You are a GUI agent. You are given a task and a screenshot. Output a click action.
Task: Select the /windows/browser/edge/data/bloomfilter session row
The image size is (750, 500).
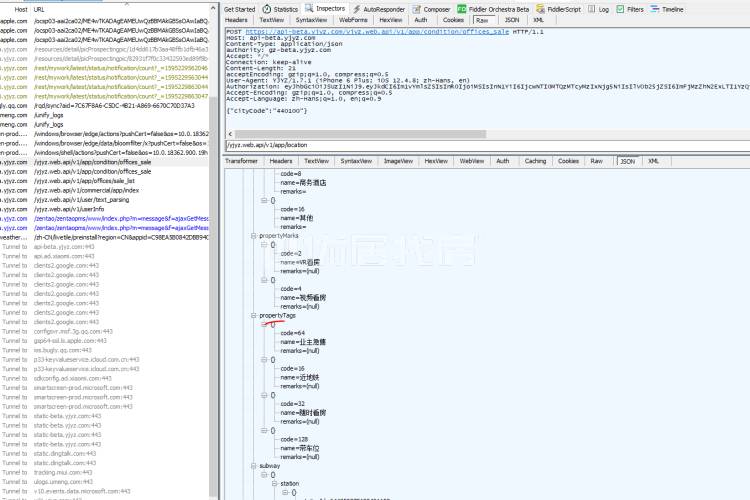coord(104,143)
